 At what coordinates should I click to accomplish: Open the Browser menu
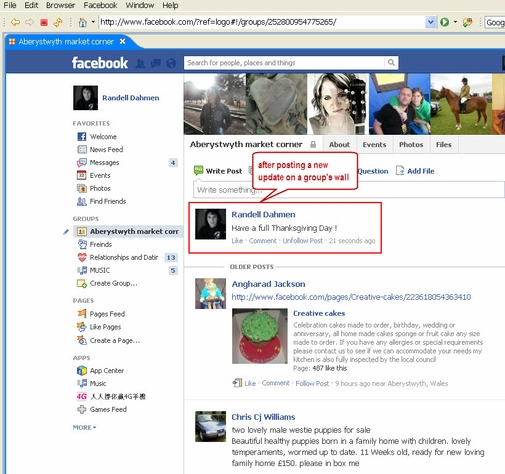pyautogui.click(x=60, y=5)
